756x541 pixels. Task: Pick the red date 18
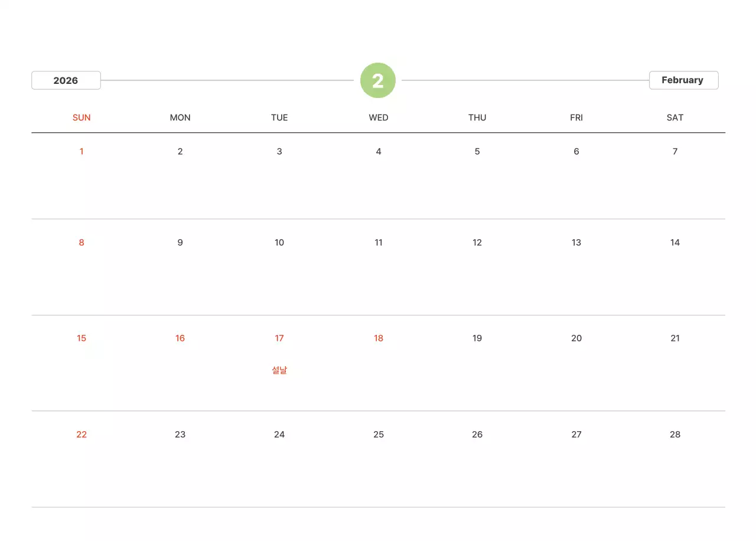379,338
